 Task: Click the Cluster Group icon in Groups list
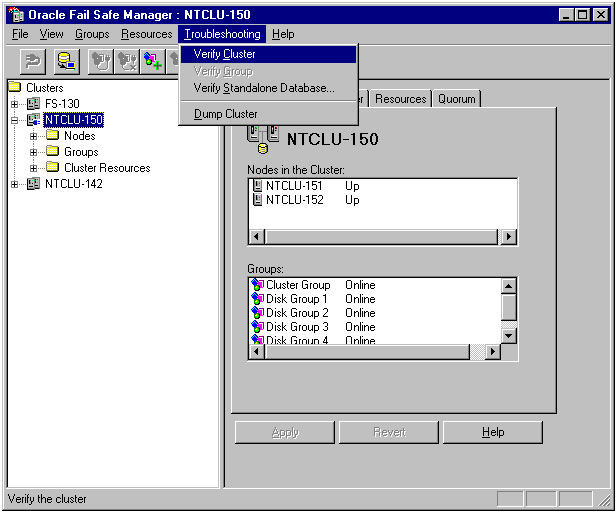257,284
